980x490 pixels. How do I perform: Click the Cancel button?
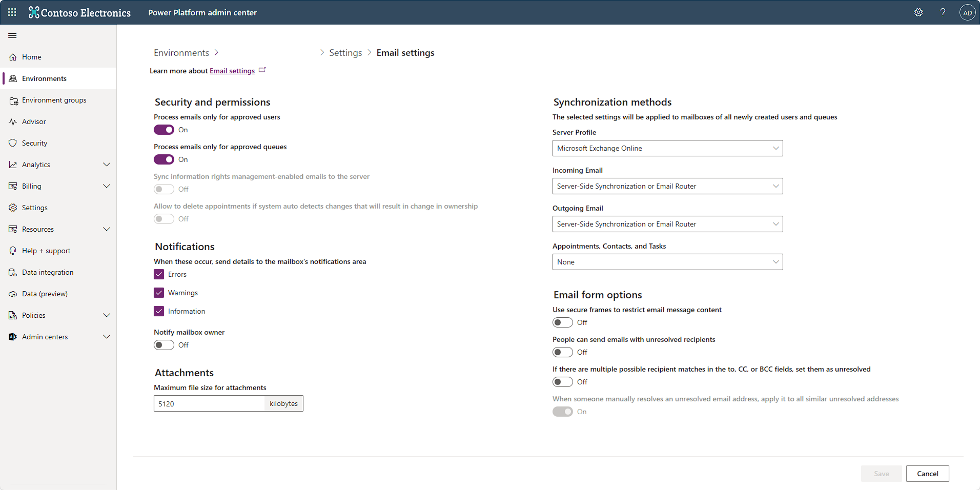tap(927, 473)
